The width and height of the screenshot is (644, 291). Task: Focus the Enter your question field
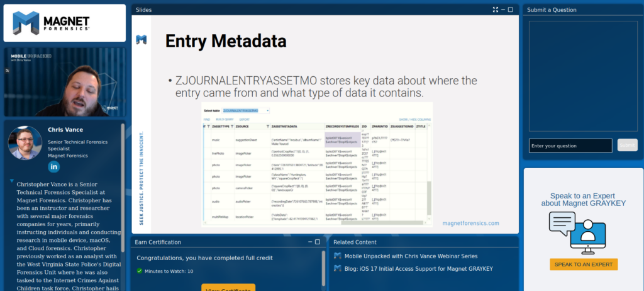coord(570,145)
